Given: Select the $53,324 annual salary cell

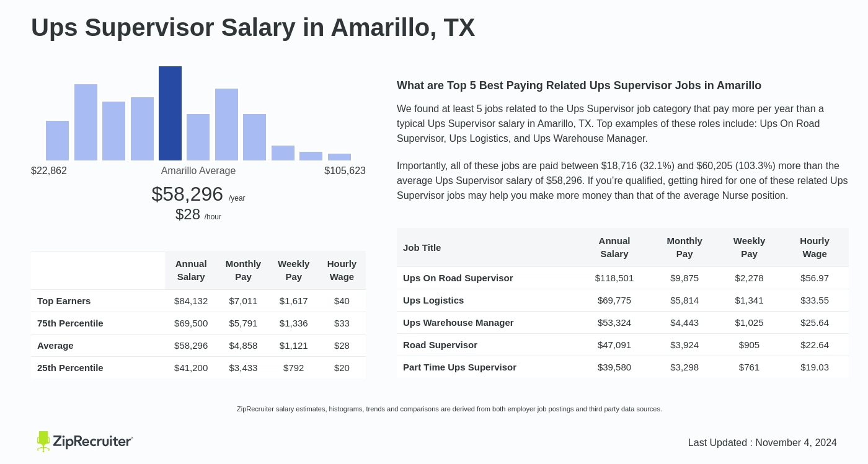Looking at the screenshot, I should coord(614,322).
